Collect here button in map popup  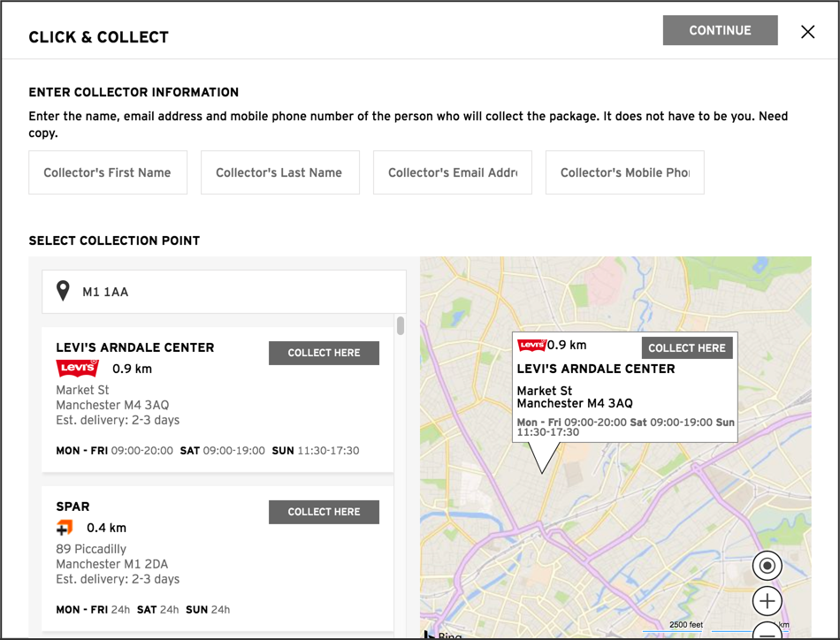[687, 348]
